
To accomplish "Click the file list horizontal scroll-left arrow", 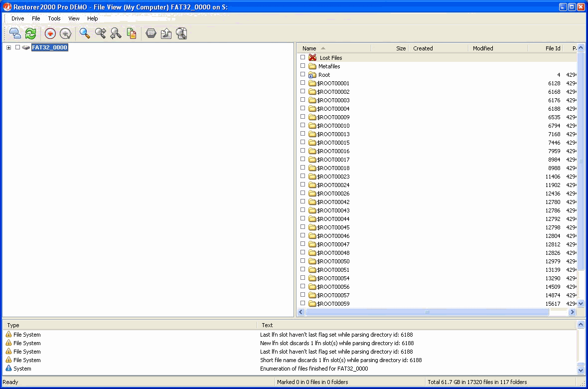I will click(x=301, y=312).
